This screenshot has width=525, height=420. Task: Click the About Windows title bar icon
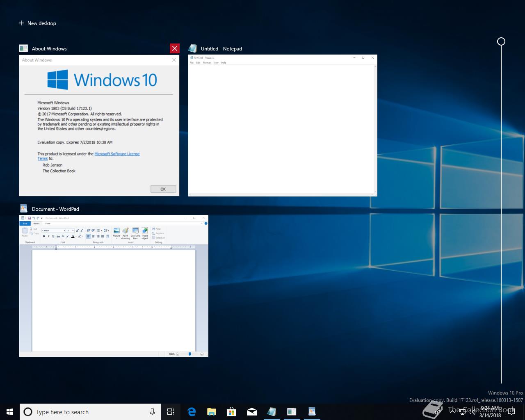(x=23, y=48)
